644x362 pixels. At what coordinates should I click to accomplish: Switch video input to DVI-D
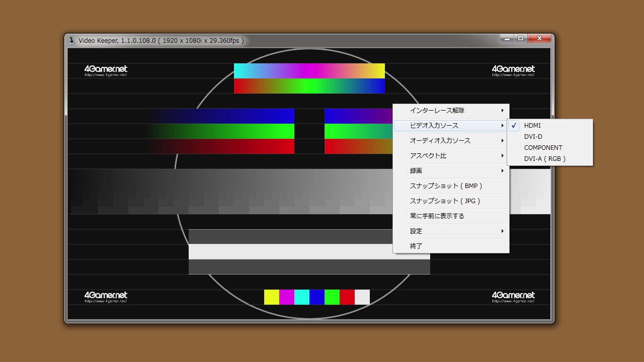pyautogui.click(x=533, y=137)
